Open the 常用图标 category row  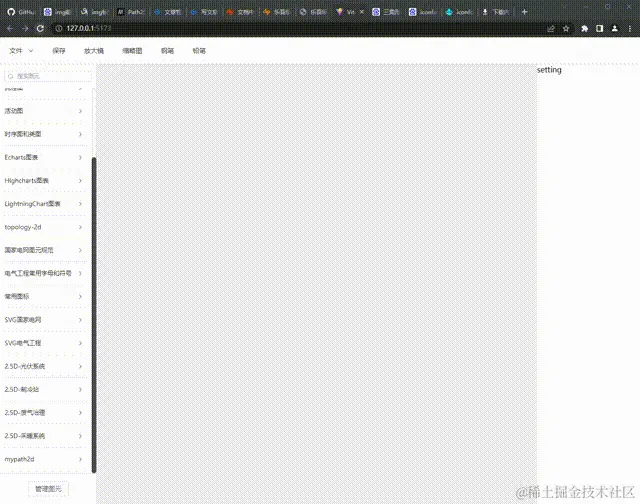(44, 297)
